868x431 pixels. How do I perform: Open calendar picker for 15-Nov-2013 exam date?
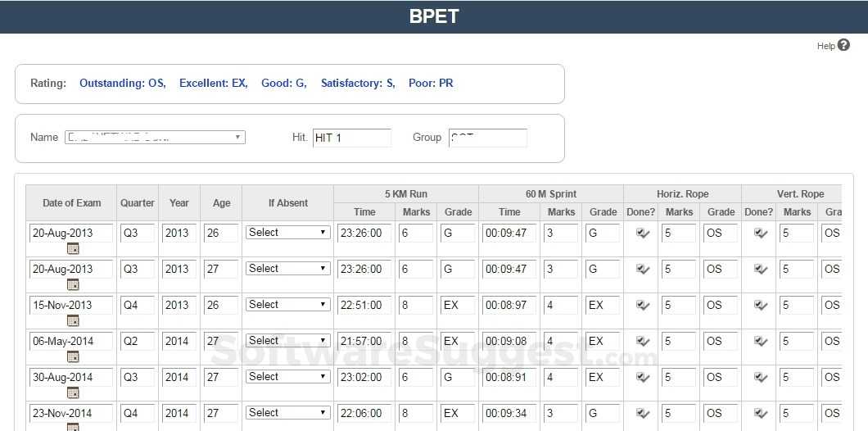pos(73,320)
